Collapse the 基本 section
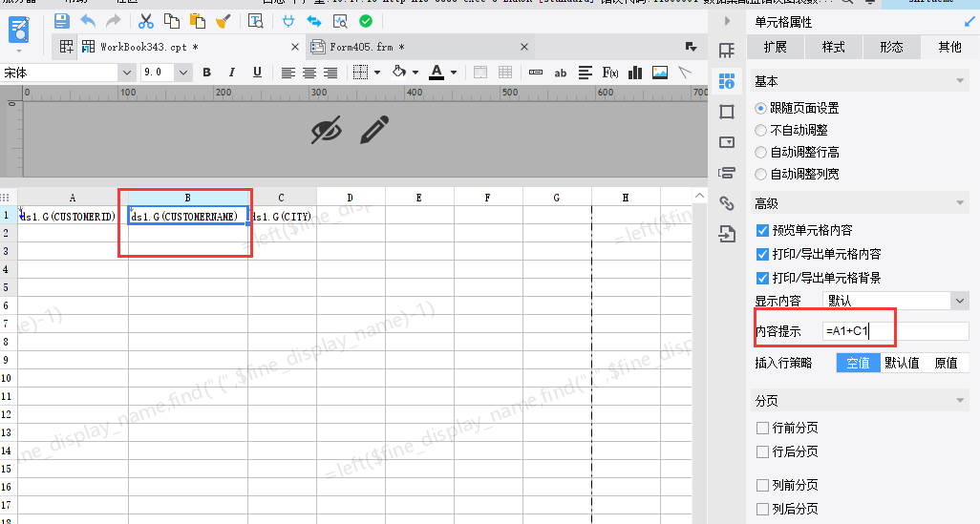This screenshot has width=980, height=524. [960, 81]
